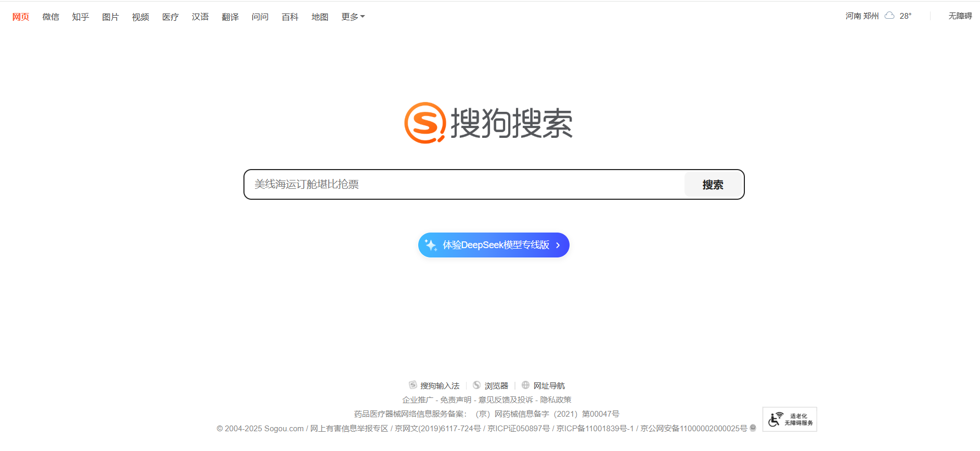The image size is (980, 451).
Task: Switch to 知乎 search tab
Action: click(x=81, y=17)
